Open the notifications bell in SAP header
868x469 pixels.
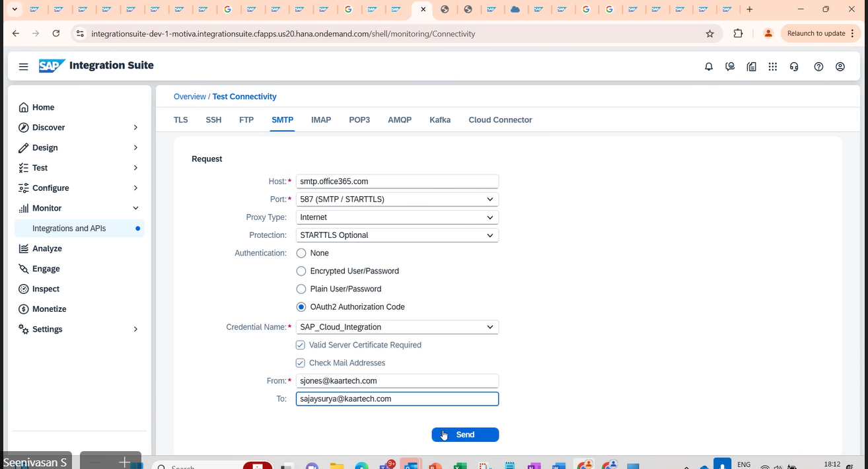tap(709, 67)
